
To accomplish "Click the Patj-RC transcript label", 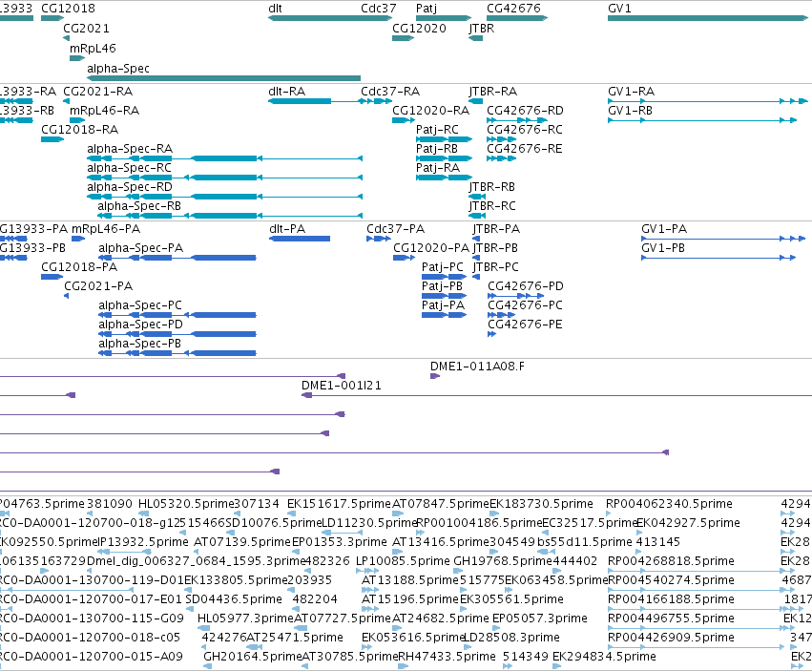I will 437,130.
